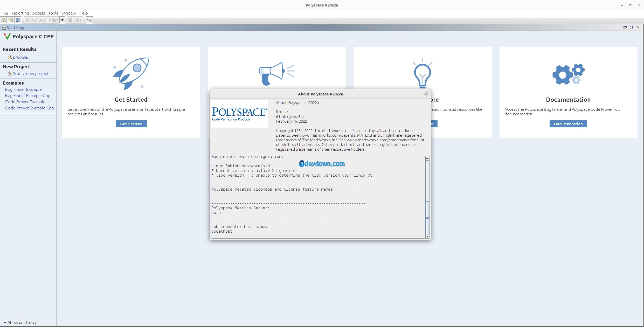Click the Polyspace C CPP logo icon
The width and height of the screenshot is (644, 327).
coord(7,37)
